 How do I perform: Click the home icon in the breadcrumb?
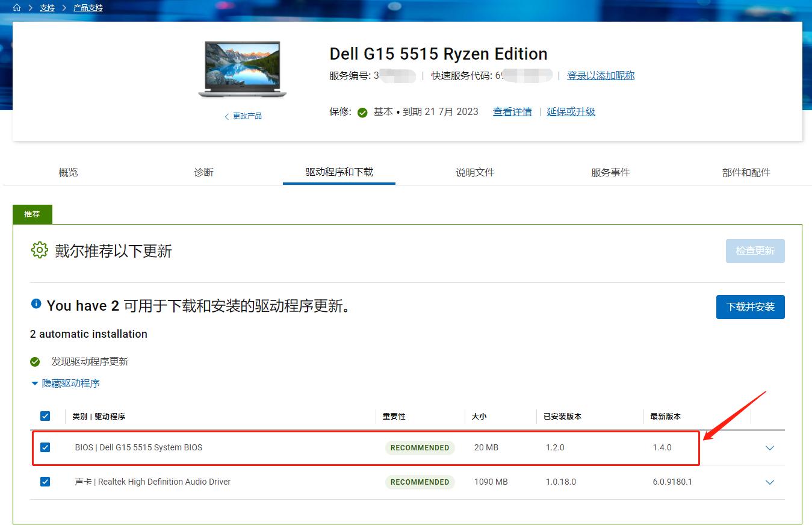pos(16,8)
